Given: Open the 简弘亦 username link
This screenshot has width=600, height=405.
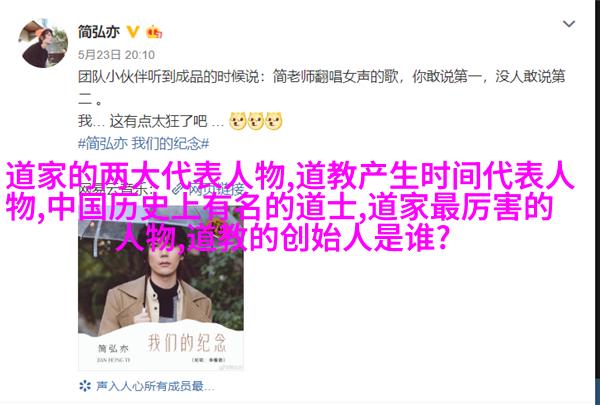Looking at the screenshot, I should coord(99,32).
